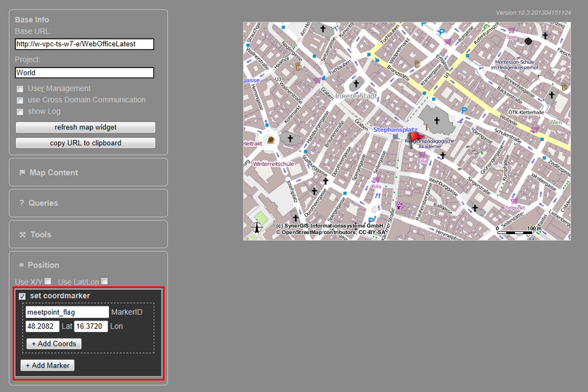Viewport: 588px width, 392px height.
Task: Click inside the Base URL input field
Action: [x=84, y=44]
